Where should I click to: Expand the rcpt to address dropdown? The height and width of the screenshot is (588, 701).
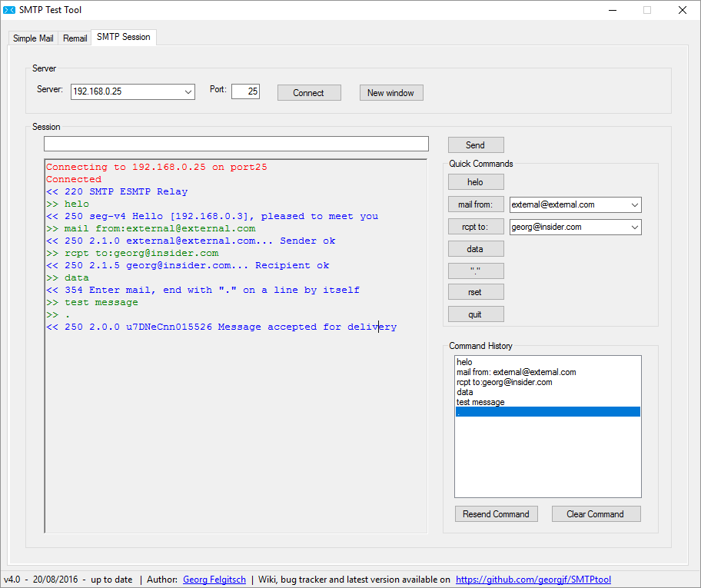click(x=634, y=228)
